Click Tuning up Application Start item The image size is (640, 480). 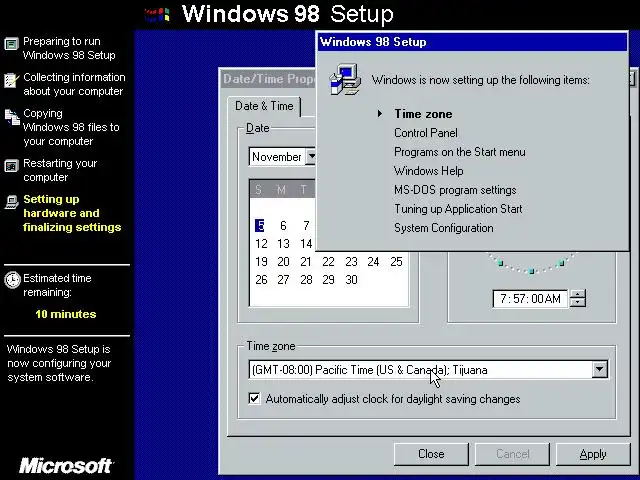tap(458, 209)
